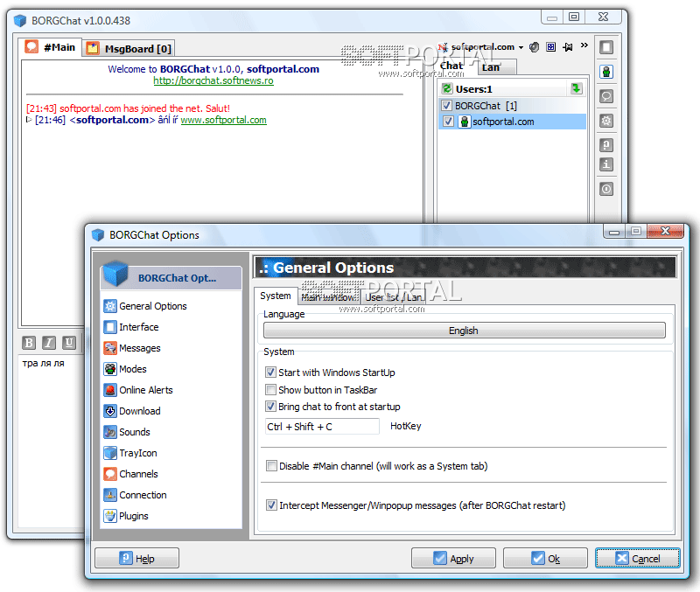This screenshot has width=700, height=592.
Task: Open the Messages options section
Action: [132, 348]
